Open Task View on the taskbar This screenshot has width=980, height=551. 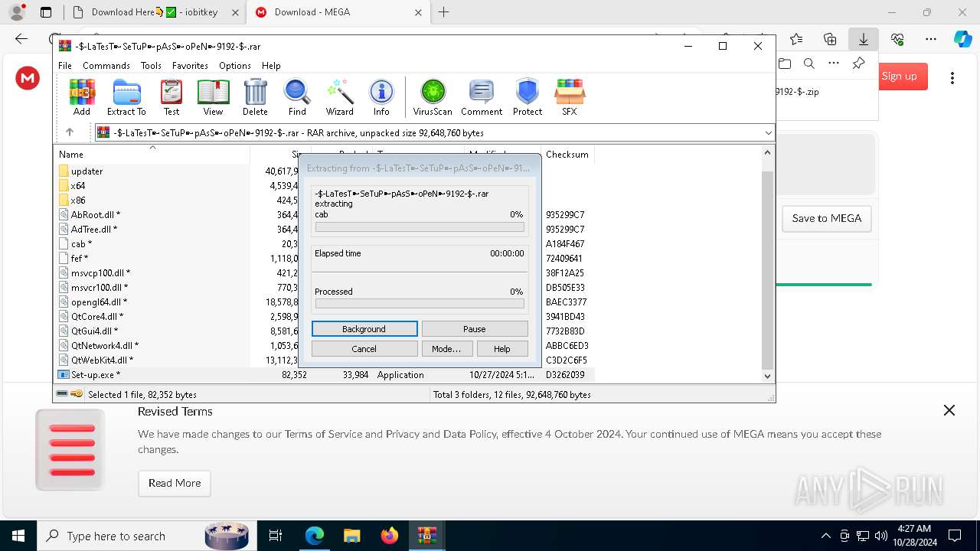click(x=276, y=536)
